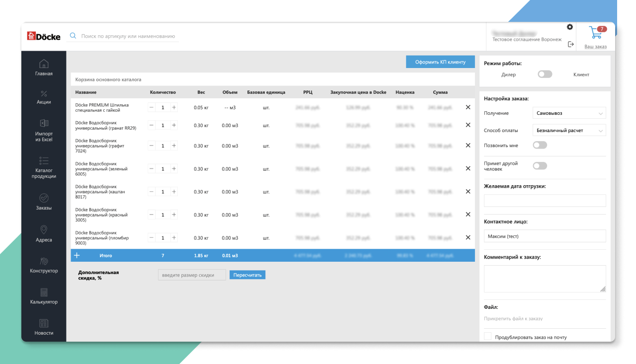This screenshot has width=636, height=364.
Task: Open Каталог продукции in sidebar
Action: click(x=44, y=167)
